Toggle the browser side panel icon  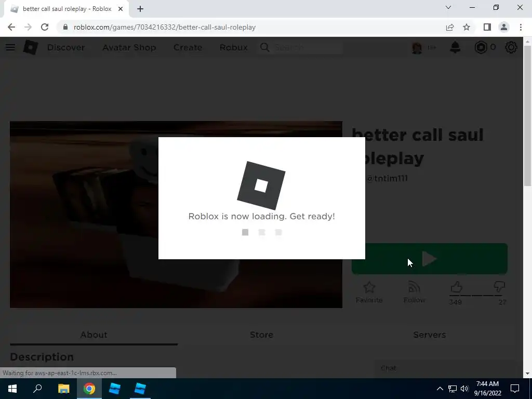[487, 27]
